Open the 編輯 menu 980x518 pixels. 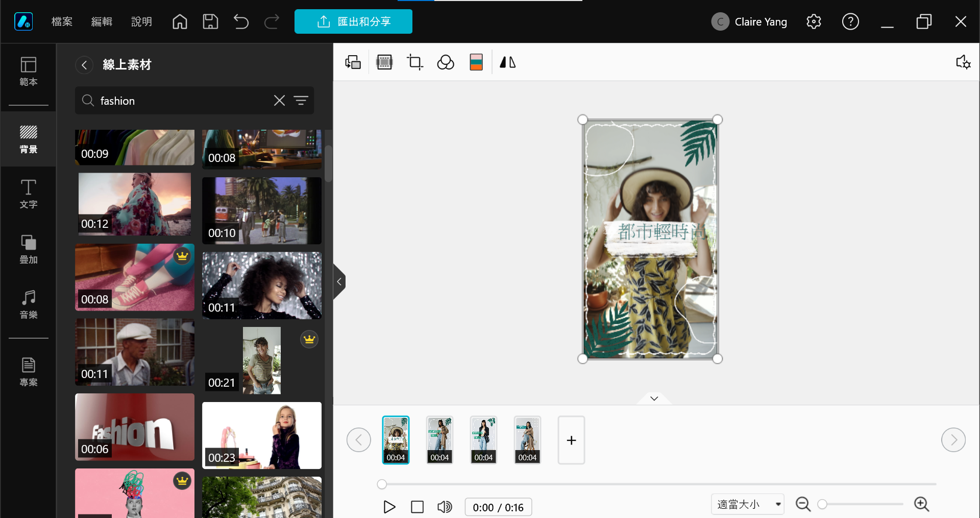pyautogui.click(x=102, y=21)
